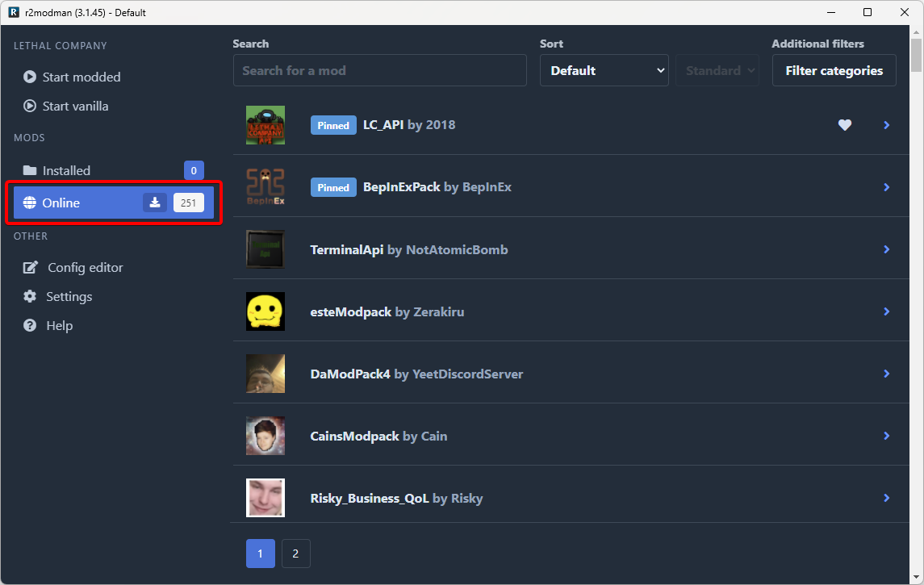Viewport: 924px width, 585px height.
Task: Click the heart icon on LC_API
Action: click(x=844, y=125)
